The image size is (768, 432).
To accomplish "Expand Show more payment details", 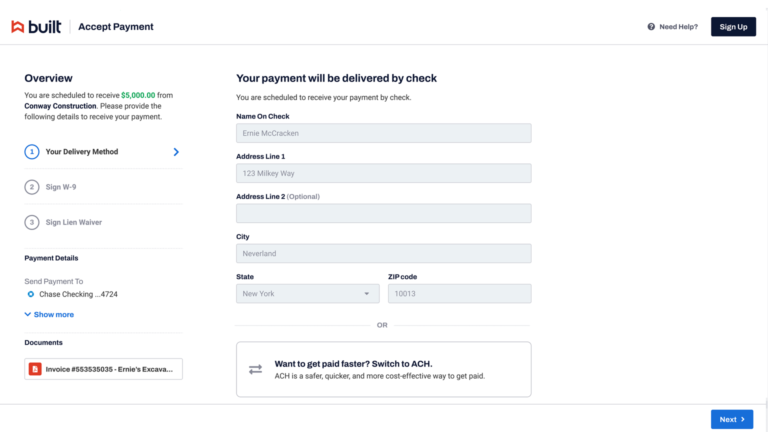I will 49,314.
